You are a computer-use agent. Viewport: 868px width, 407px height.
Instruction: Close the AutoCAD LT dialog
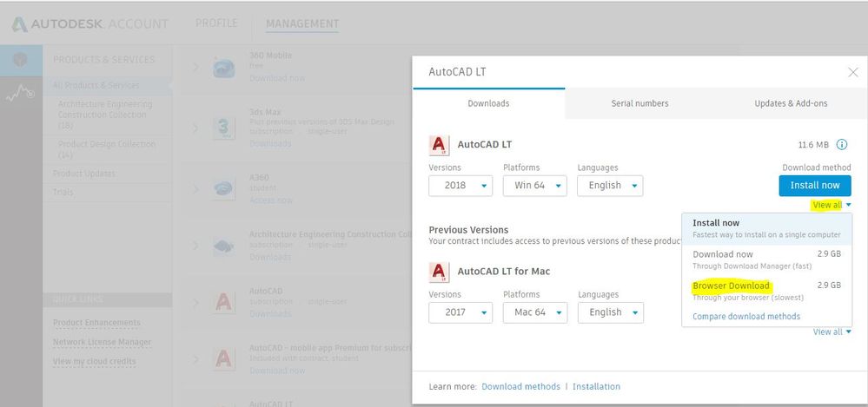click(853, 72)
